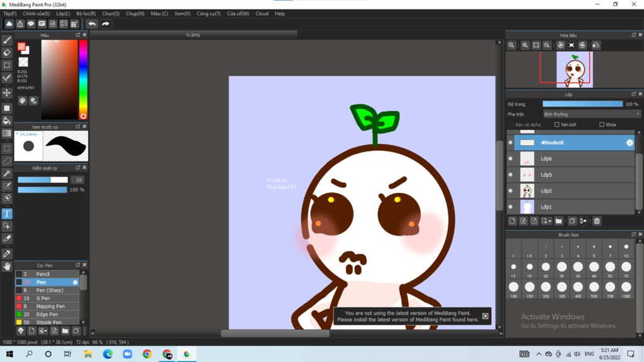
Task: Switch to the iu.jpeg canvas tab
Action: (193, 35)
